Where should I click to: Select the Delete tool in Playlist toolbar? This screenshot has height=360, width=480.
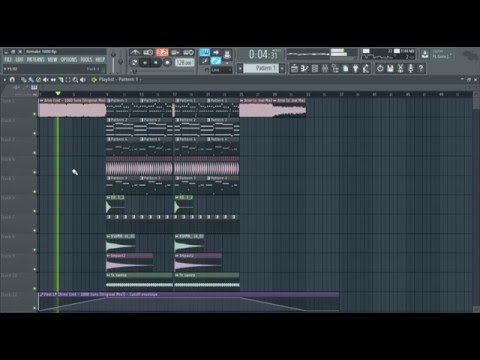coord(38,80)
